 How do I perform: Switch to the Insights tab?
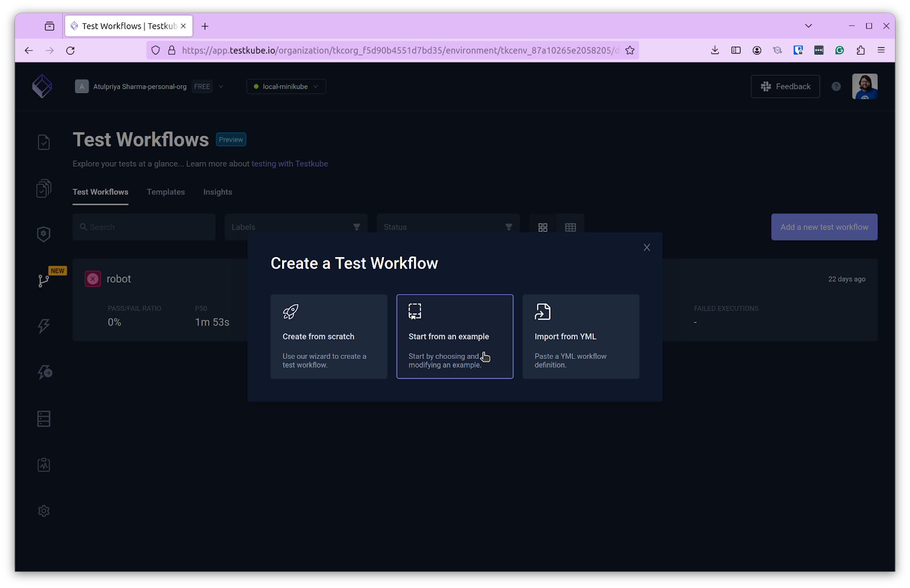[x=218, y=192]
